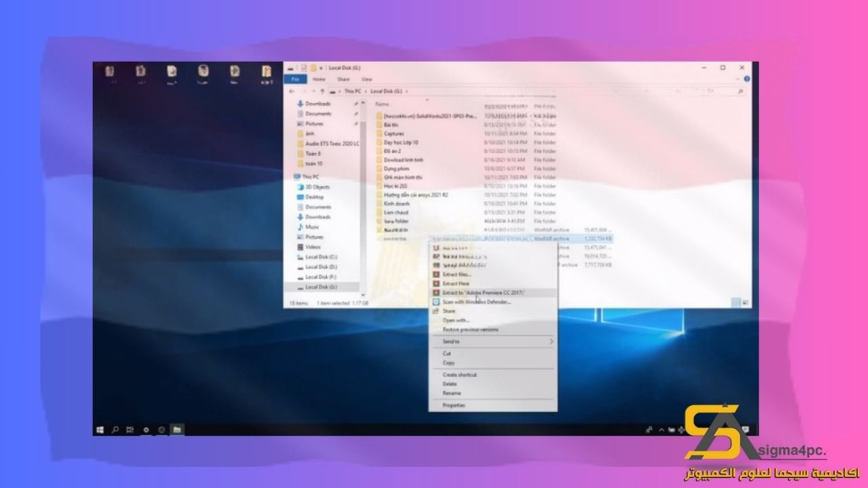This screenshot has height=488, width=868.
Task: Select Local Disk (D:) in navigation pane
Action: point(321,267)
